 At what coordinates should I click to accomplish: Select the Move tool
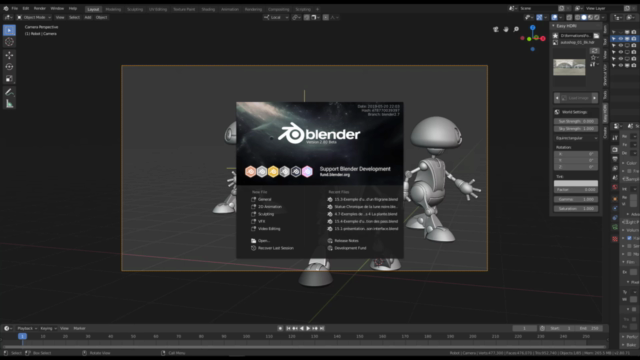pos(9,55)
